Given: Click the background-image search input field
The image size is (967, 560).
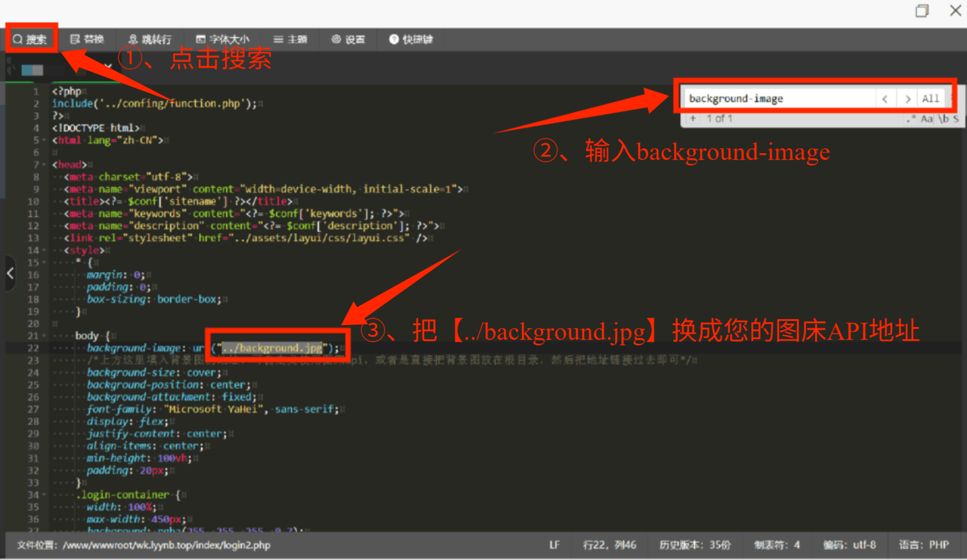Looking at the screenshot, I should coord(778,99).
